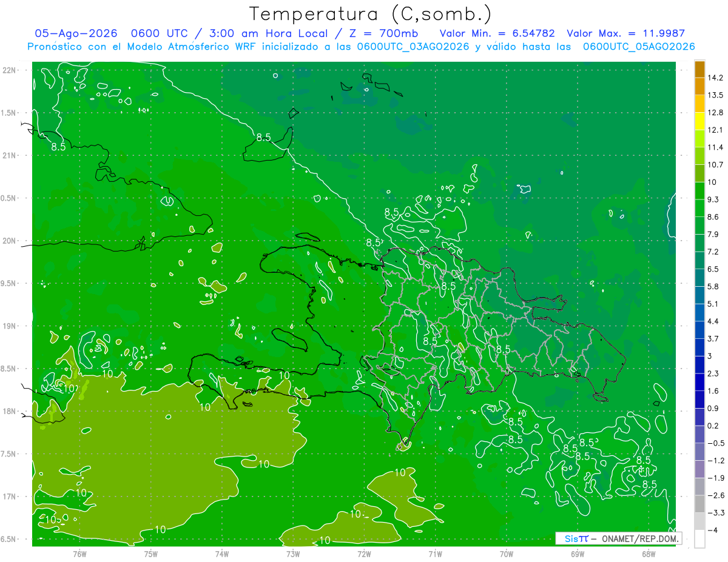Click the '69W' longitude axis label

578,554
